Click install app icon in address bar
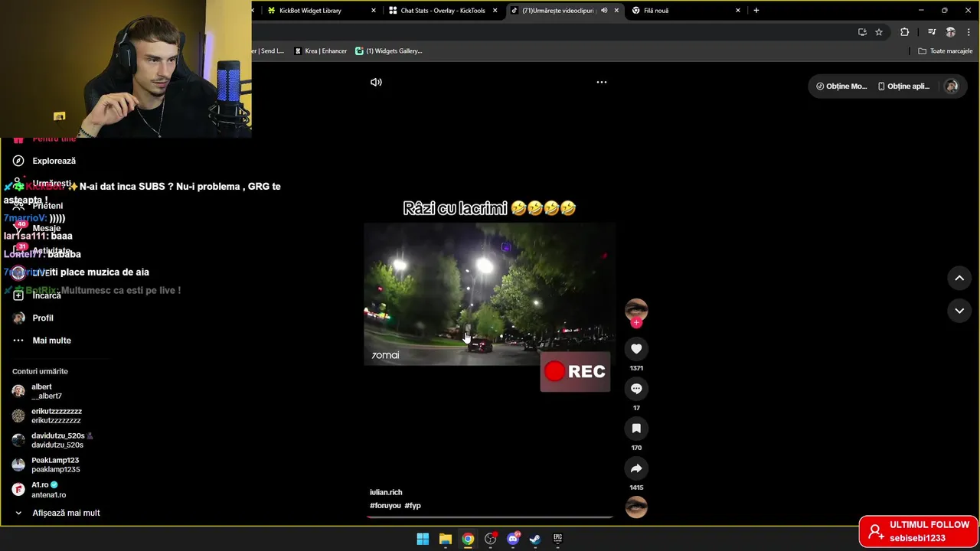 [862, 32]
